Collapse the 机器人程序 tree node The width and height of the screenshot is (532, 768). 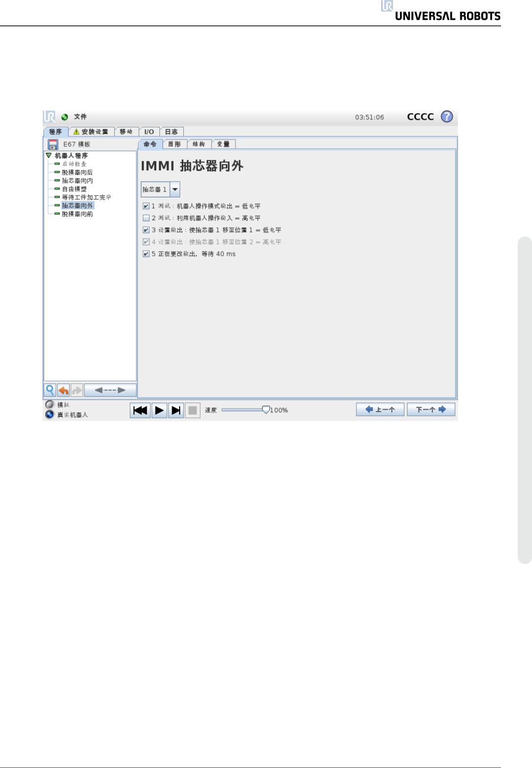[x=49, y=155]
